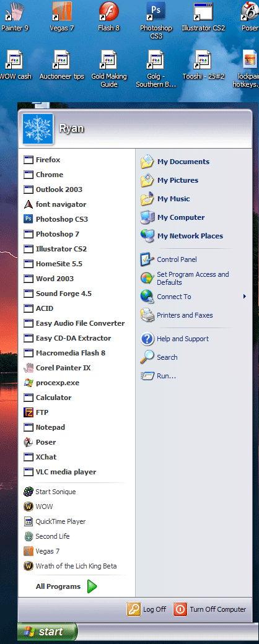Screen dimensions: 259x644
Task: Click the font navigator icon
Action: point(29,204)
